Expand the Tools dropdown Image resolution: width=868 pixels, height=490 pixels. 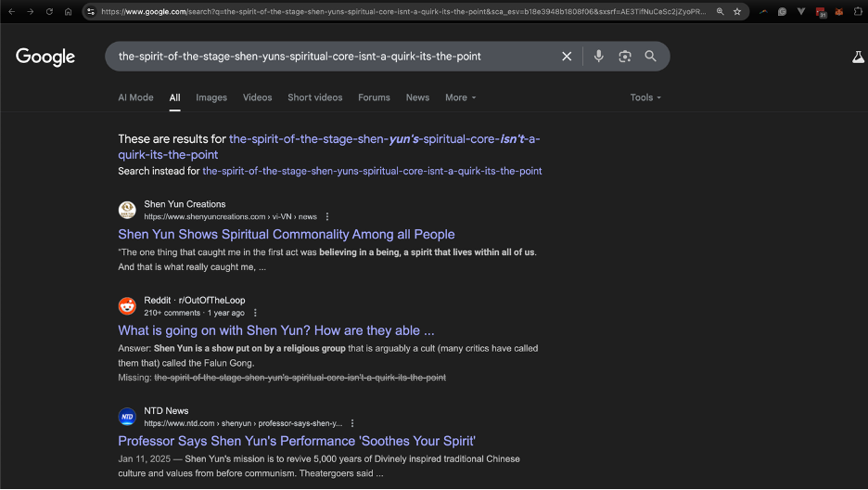(x=645, y=97)
